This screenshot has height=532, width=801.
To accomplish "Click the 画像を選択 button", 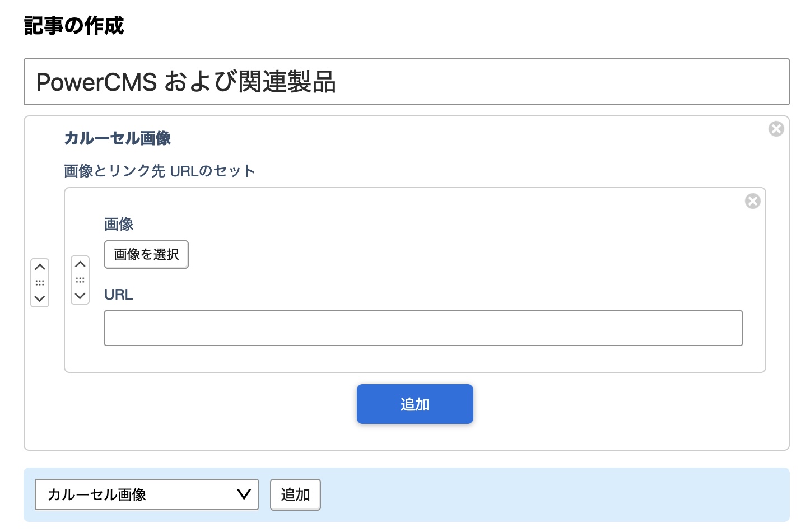I will tap(146, 255).
